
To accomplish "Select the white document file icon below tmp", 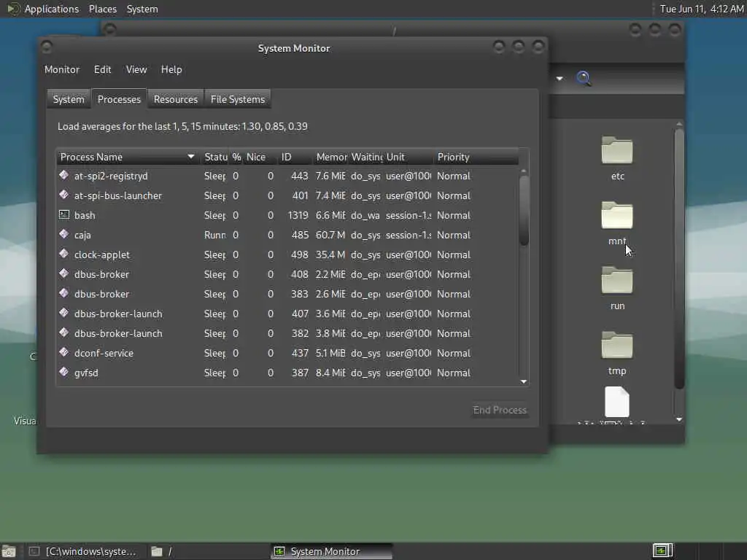I will click(617, 402).
